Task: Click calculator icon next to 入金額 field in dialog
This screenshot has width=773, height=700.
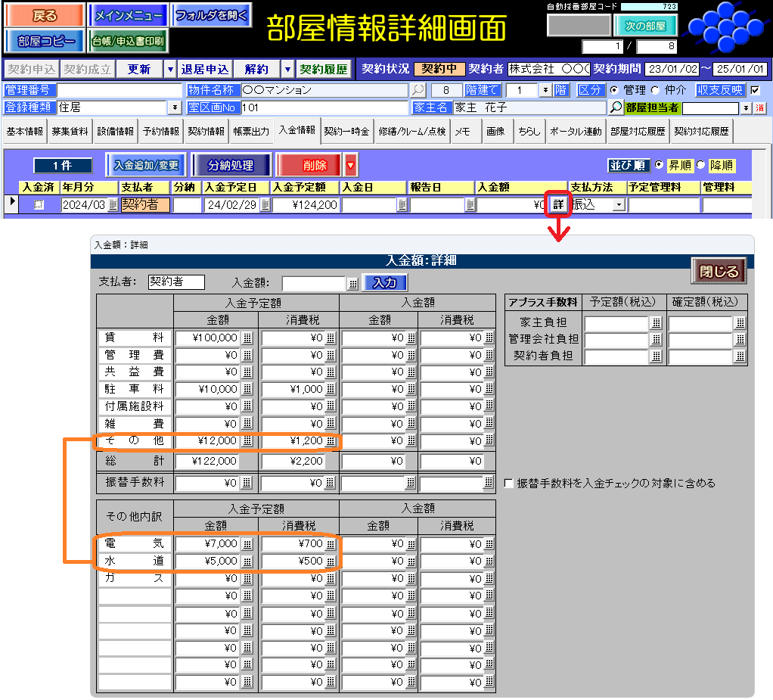Action: 352,284
